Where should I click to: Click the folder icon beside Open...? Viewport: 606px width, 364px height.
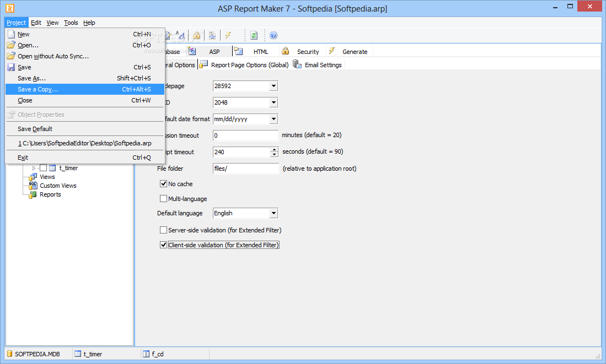(x=11, y=45)
